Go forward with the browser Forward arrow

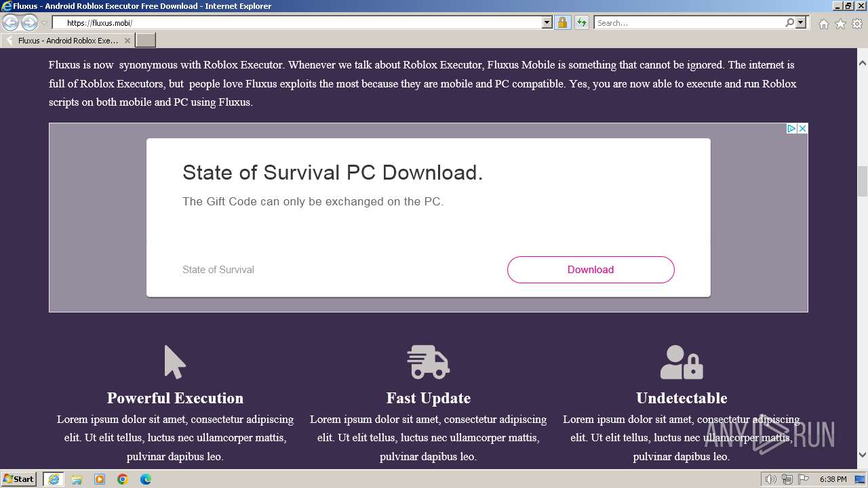pos(29,23)
